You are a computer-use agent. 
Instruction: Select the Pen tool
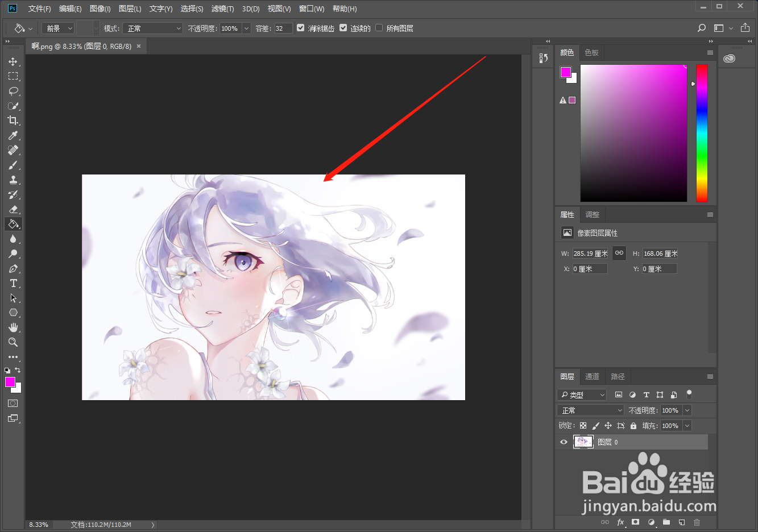13,268
